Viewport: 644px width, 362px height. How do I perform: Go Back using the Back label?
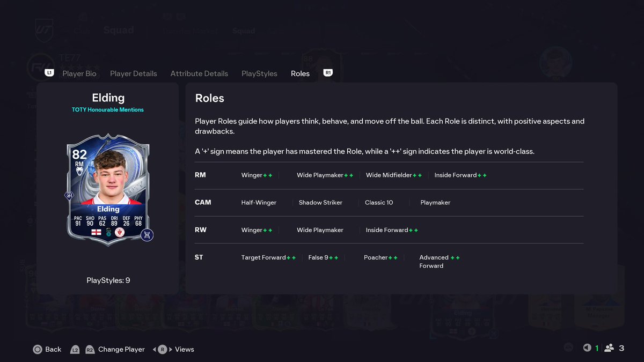point(53,349)
